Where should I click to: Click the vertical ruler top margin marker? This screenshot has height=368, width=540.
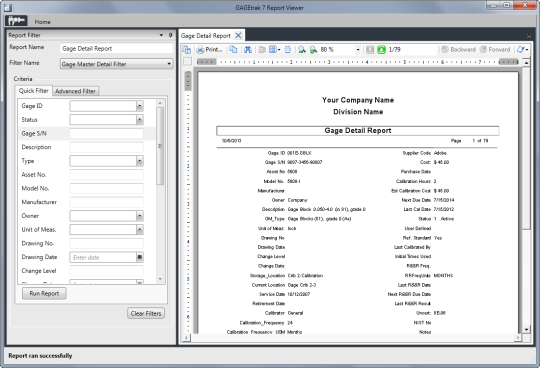(x=188, y=81)
